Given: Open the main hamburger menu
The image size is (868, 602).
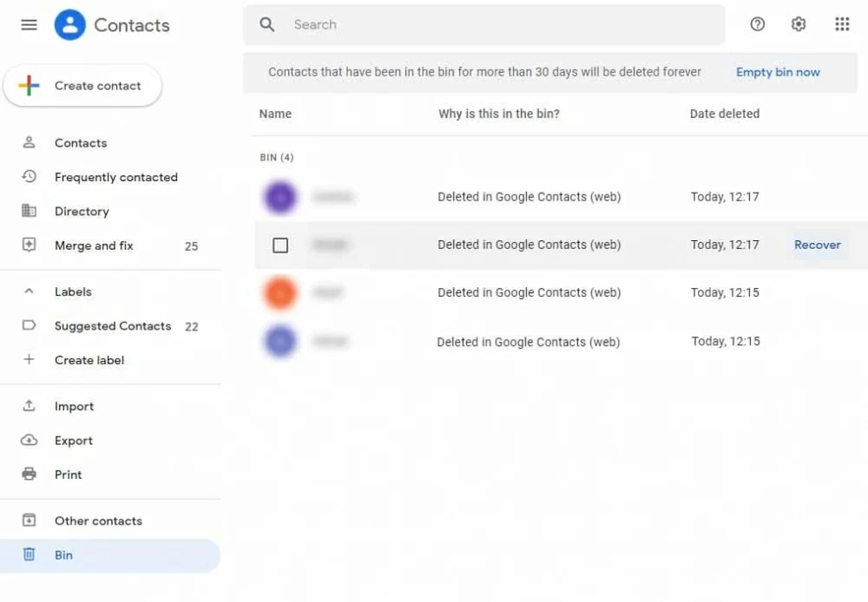Looking at the screenshot, I should tap(29, 25).
